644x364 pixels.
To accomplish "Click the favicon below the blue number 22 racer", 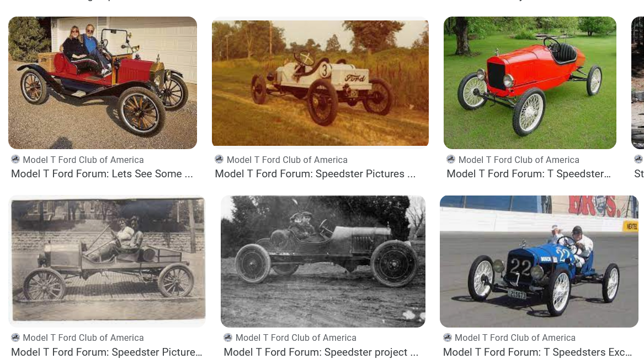I will 447,337.
